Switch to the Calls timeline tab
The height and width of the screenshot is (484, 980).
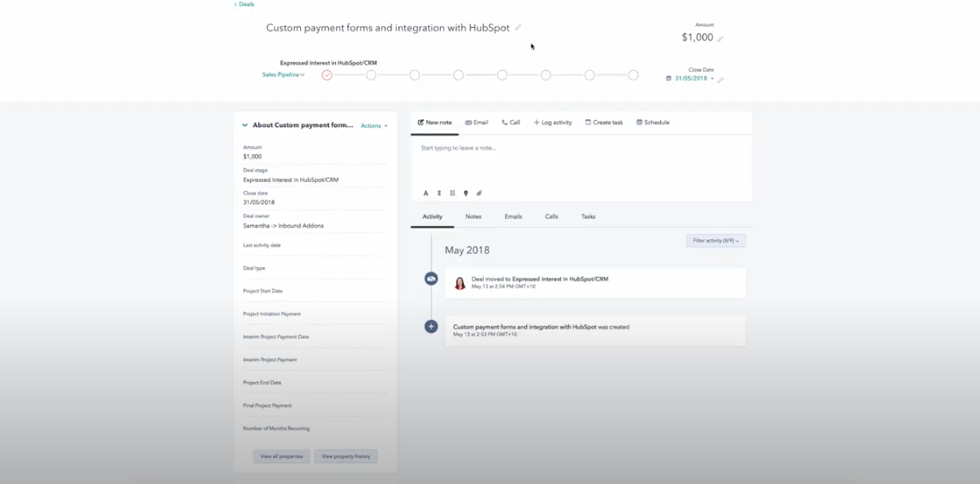pyautogui.click(x=551, y=216)
